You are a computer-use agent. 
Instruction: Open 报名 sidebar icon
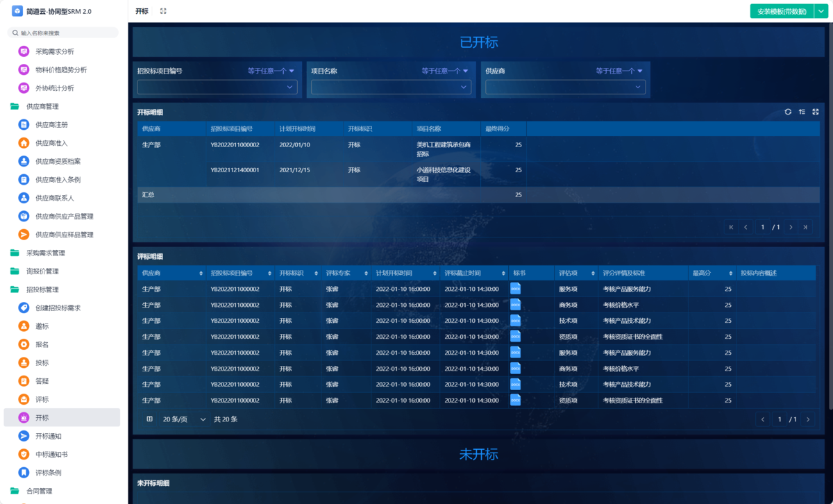tap(24, 344)
